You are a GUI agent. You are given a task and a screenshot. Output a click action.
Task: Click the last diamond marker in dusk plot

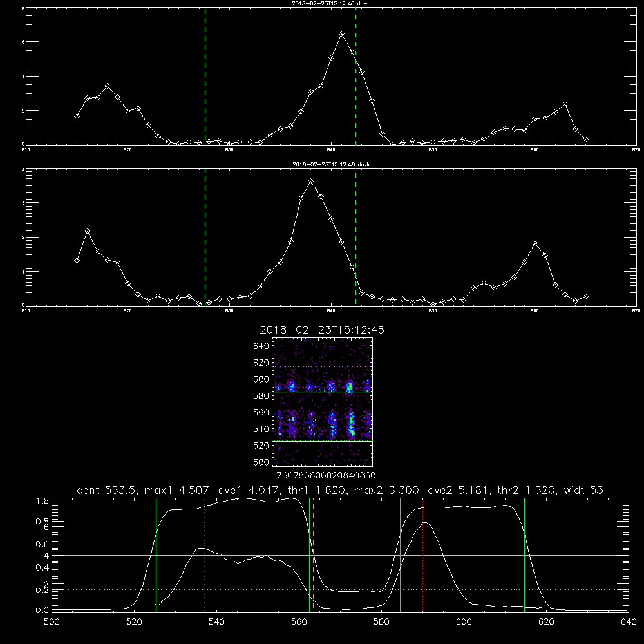585,296
